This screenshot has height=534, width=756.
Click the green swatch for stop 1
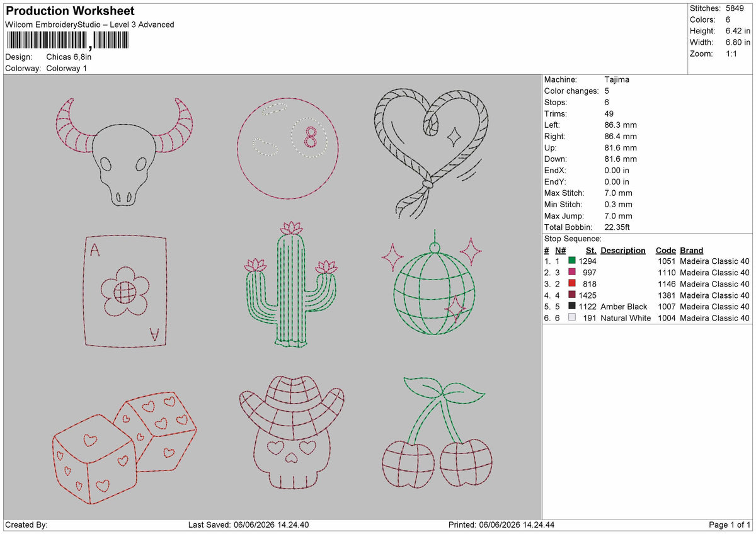point(572,261)
